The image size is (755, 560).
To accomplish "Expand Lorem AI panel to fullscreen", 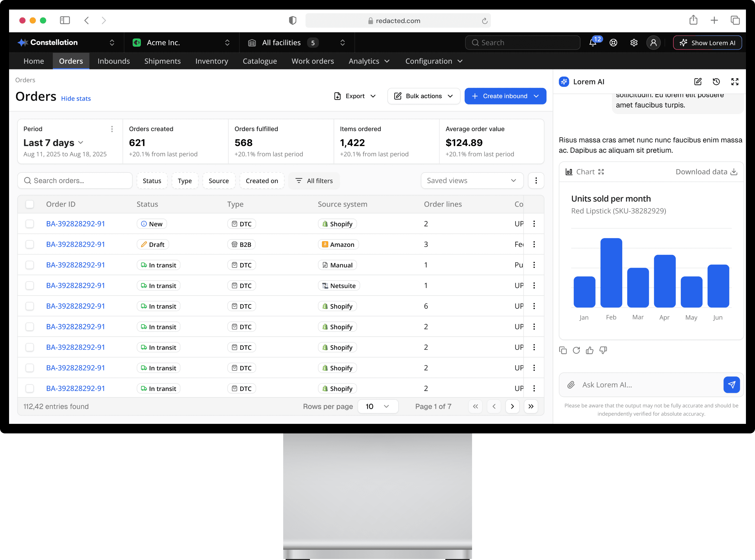I will pyautogui.click(x=735, y=82).
